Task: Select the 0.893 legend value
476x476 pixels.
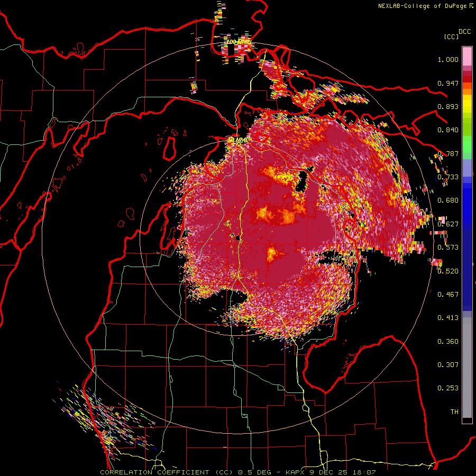Action: click(x=448, y=106)
